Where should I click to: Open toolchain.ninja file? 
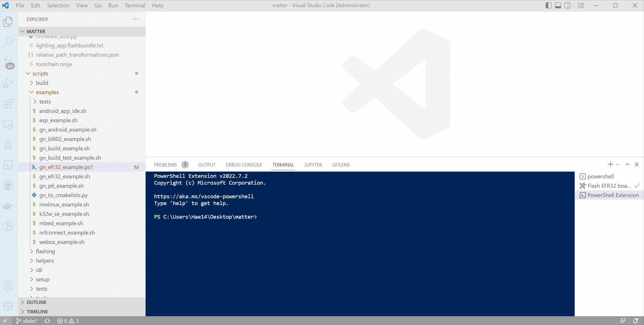(x=82, y=64)
